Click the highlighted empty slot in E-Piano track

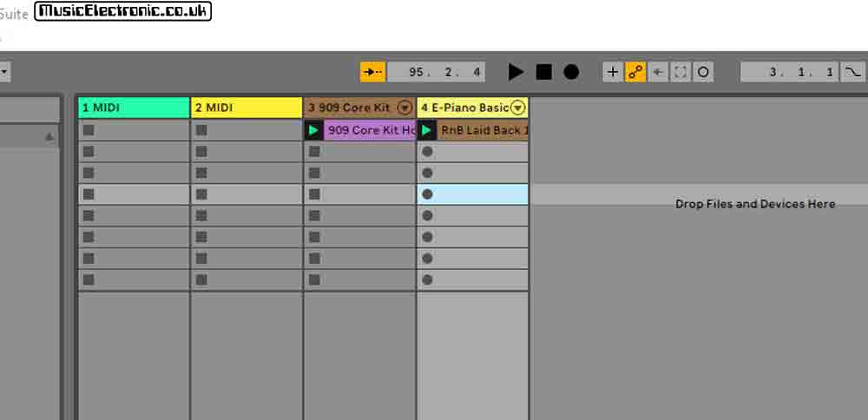point(473,194)
